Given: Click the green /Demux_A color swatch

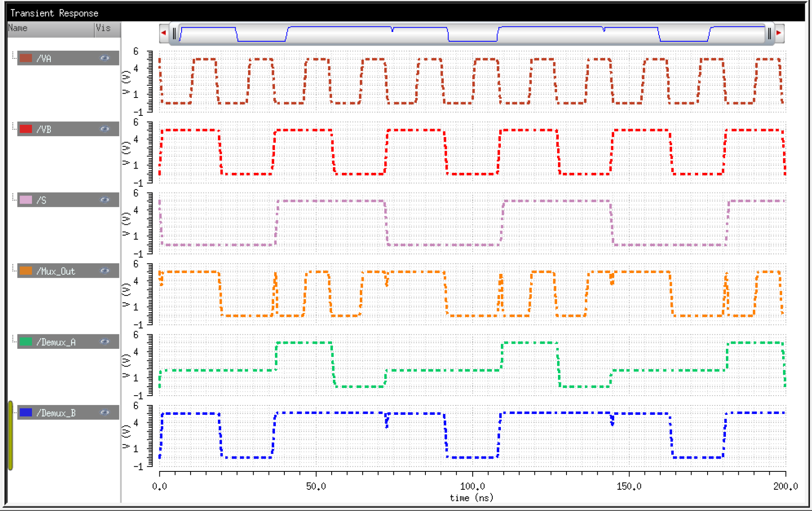Looking at the screenshot, I should point(26,342).
